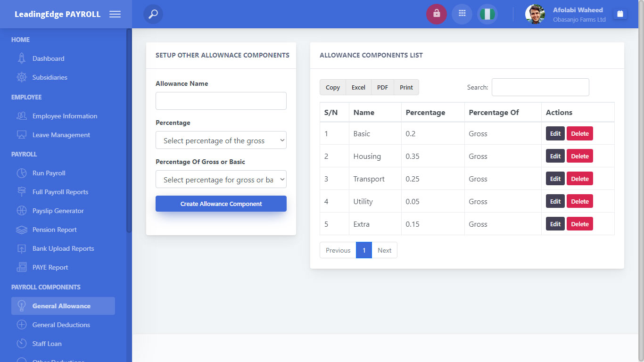Click the Nigeria flag icon
This screenshot has height=362, width=644.
coord(487,14)
